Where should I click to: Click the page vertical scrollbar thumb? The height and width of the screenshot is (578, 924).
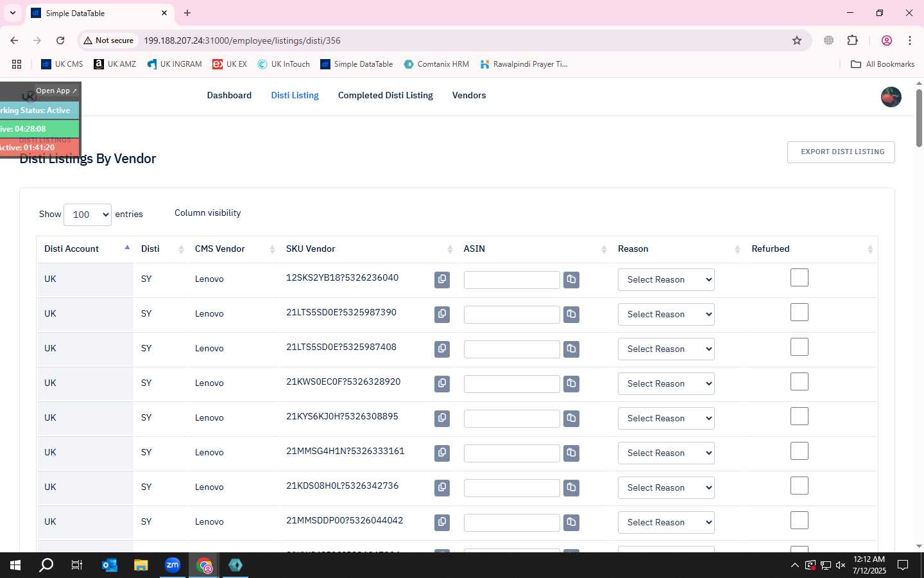(919, 118)
